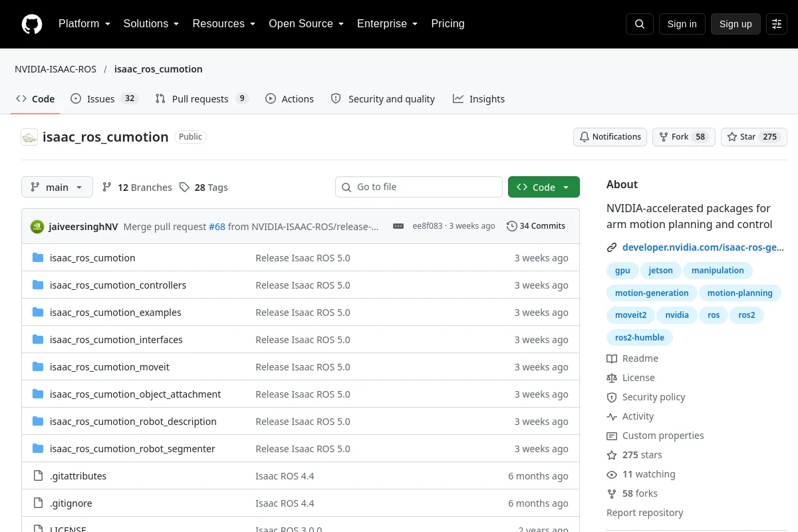The height and width of the screenshot is (532, 798).
Task: Click the Go to file search field
Action: pos(419,188)
